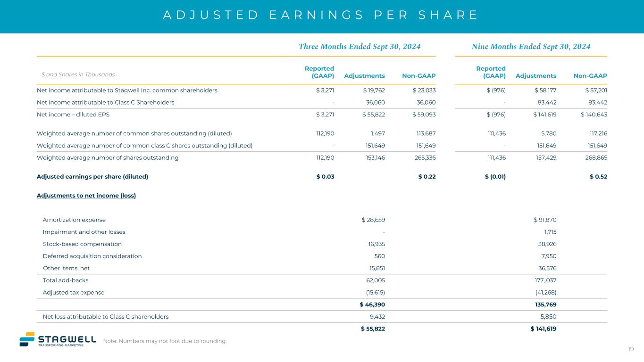644x362 pixels.
Task: Select the Three Months Ended Sept 30 heading
Action: [x=360, y=46]
